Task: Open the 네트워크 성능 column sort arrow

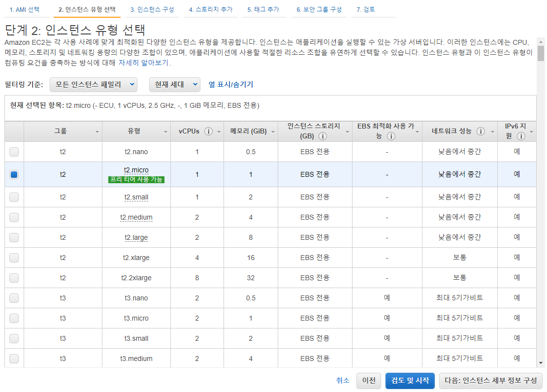Action: [x=492, y=132]
